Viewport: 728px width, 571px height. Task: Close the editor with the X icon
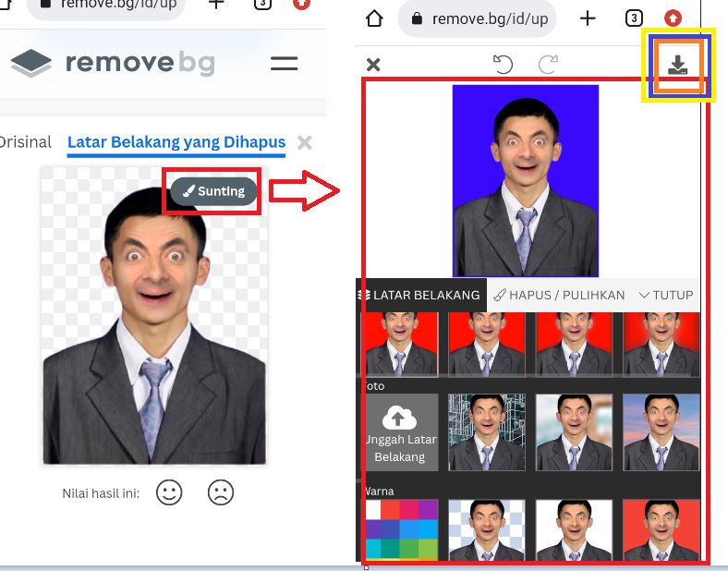point(373,65)
